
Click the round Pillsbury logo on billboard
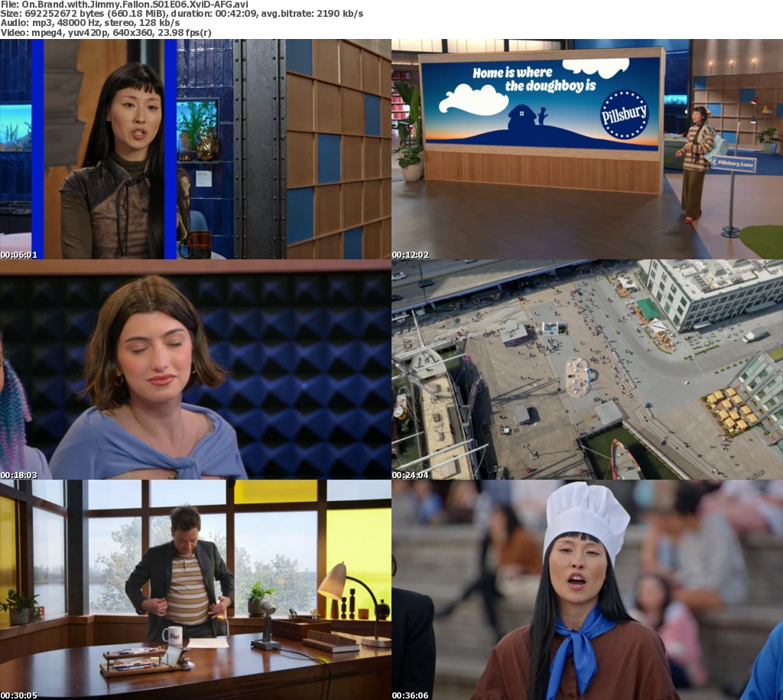click(x=624, y=113)
